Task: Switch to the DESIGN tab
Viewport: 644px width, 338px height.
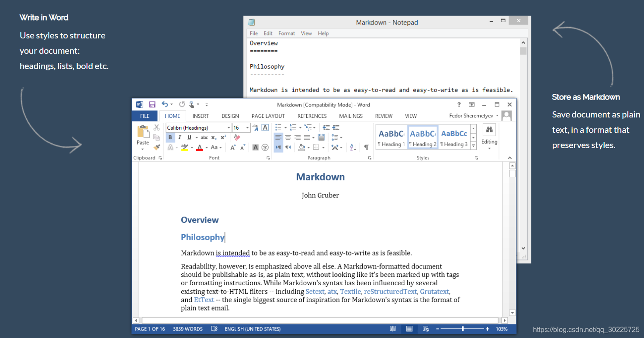Action: pos(230,116)
